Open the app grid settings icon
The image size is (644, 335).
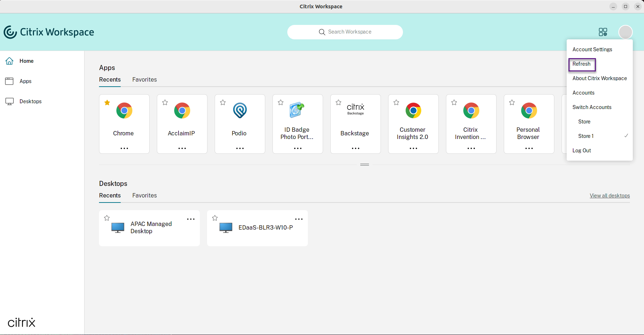603,32
